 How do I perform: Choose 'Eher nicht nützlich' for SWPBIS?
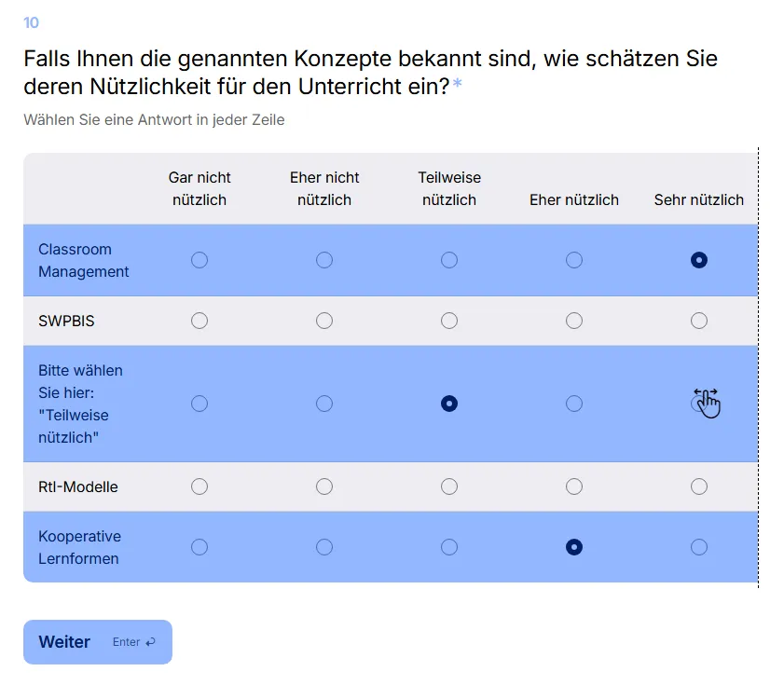tap(324, 321)
